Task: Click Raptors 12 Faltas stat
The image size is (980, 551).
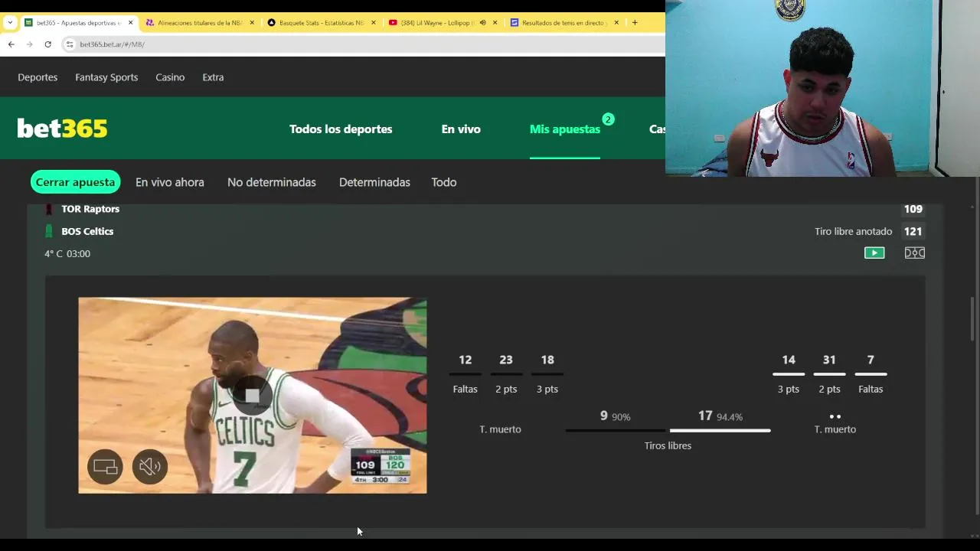Action: (465, 373)
